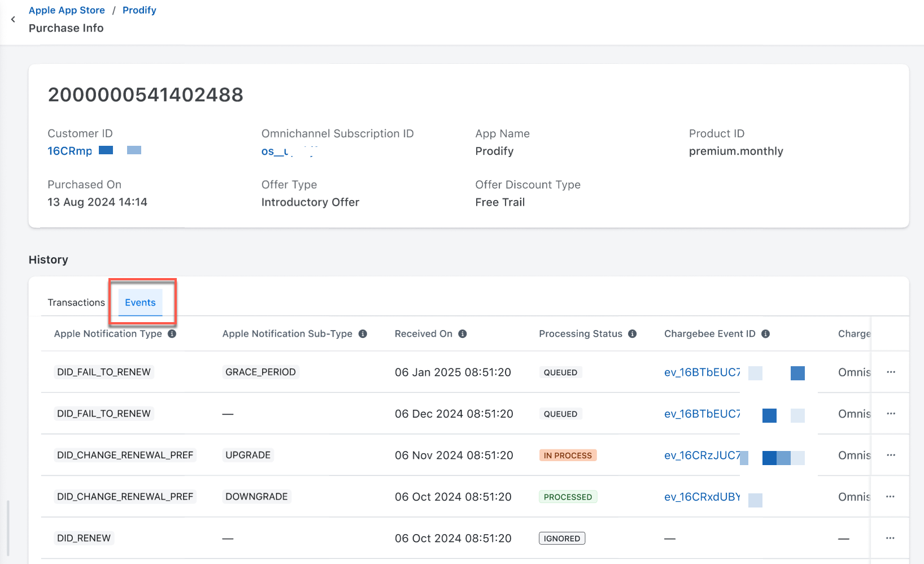Viewport: 924px width, 564px height.
Task: Open Chargebee event link for 06 Jan 2025
Action: click(x=702, y=372)
